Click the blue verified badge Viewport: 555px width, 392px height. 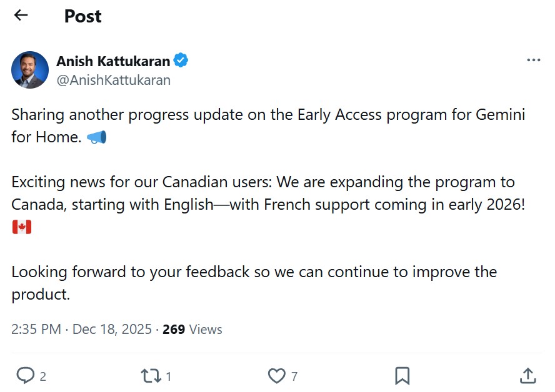181,61
